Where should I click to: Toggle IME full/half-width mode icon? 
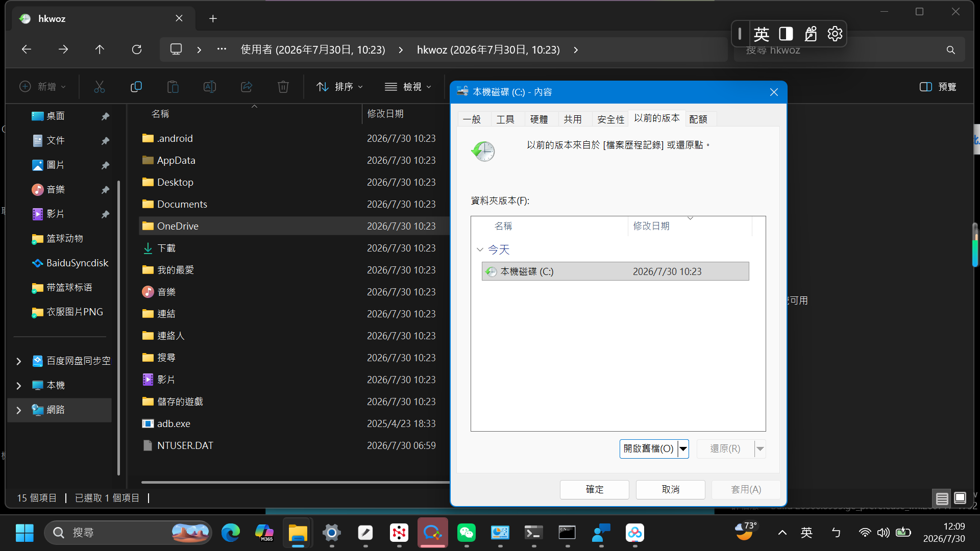tap(786, 34)
